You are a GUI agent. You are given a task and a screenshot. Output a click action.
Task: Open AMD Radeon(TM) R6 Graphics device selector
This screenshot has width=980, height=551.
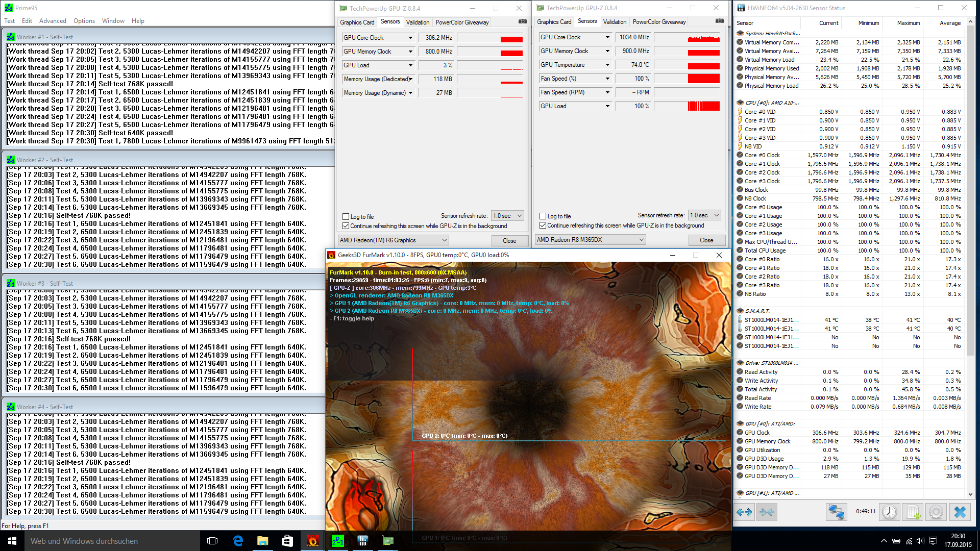(393, 240)
